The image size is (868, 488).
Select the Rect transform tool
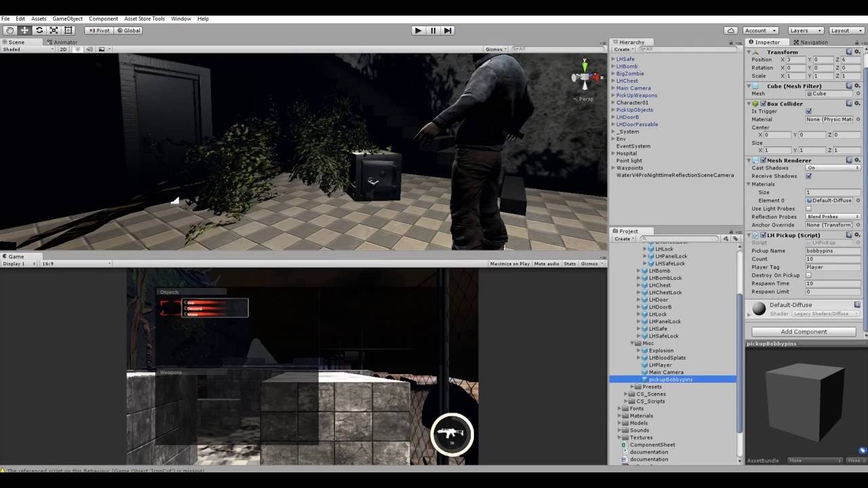68,30
